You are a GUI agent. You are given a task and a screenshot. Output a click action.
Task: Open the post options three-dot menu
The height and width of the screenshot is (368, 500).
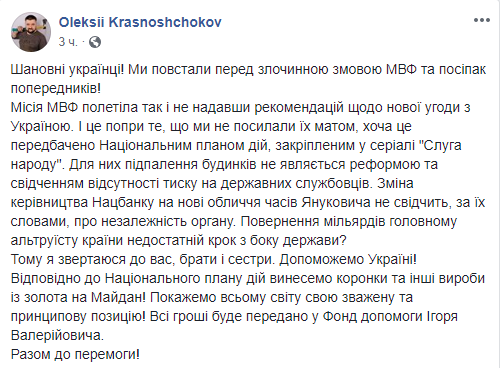pyautogui.click(x=482, y=20)
